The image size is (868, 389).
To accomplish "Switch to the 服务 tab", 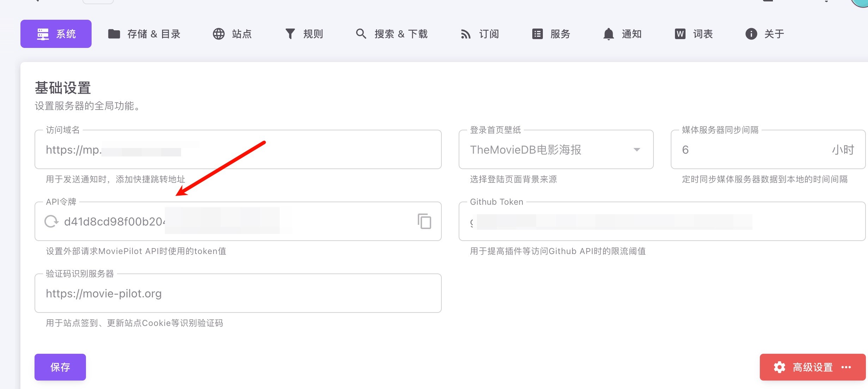I will click(x=551, y=34).
